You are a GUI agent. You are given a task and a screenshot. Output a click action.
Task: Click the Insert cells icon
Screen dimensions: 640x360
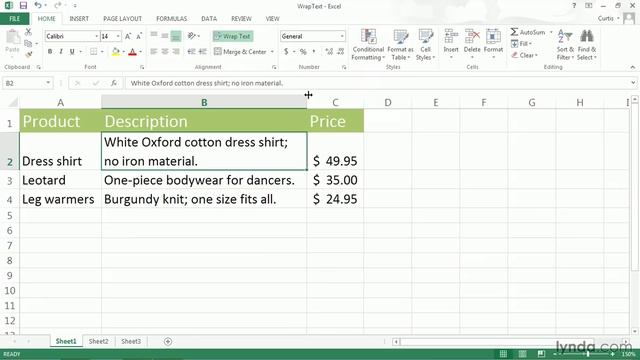pyautogui.click(x=451, y=37)
